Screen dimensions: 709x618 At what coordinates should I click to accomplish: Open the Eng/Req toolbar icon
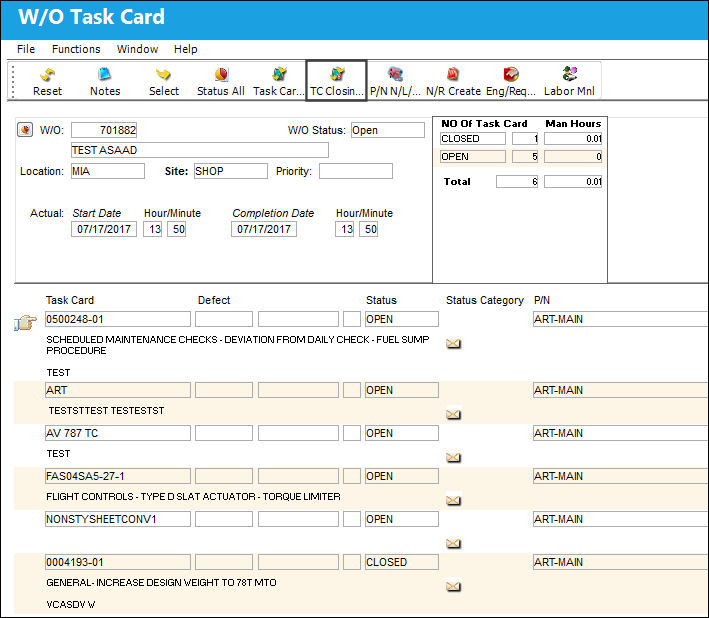pos(511,81)
